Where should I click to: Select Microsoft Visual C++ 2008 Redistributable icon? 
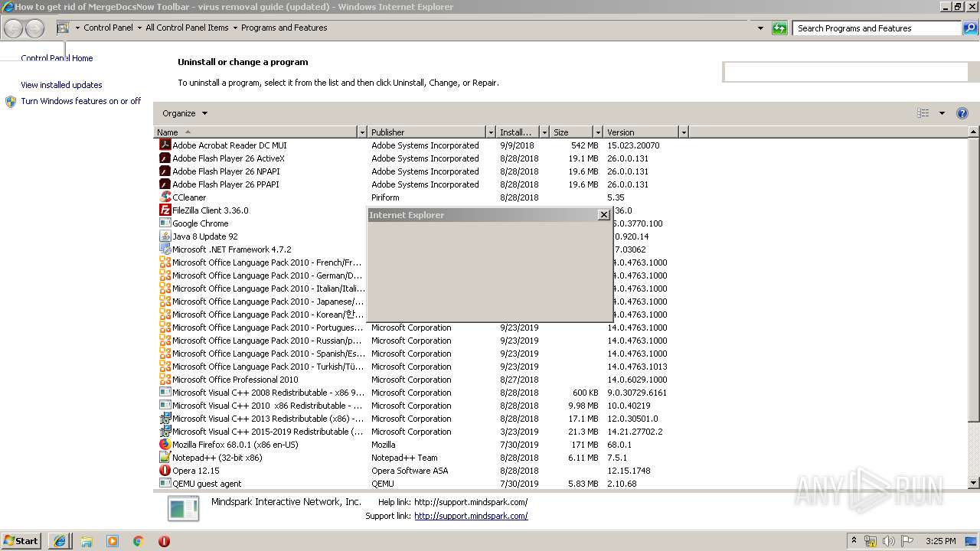(165, 392)
